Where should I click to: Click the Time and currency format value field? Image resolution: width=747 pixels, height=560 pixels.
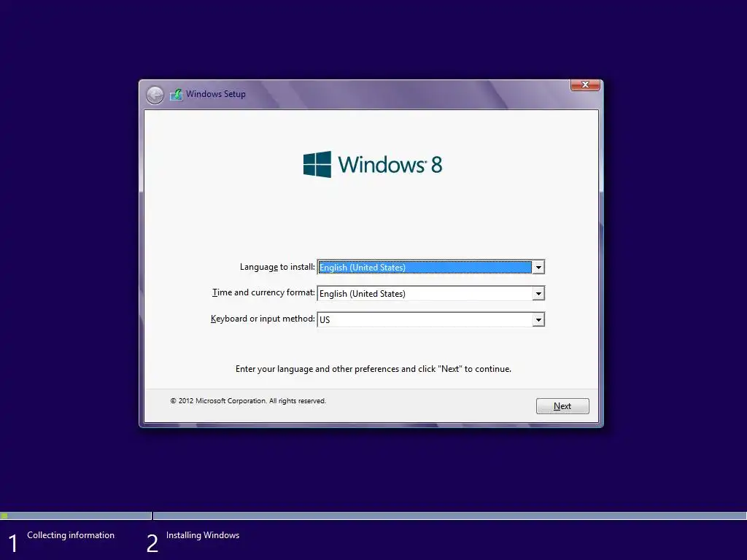tap(425, 293)
